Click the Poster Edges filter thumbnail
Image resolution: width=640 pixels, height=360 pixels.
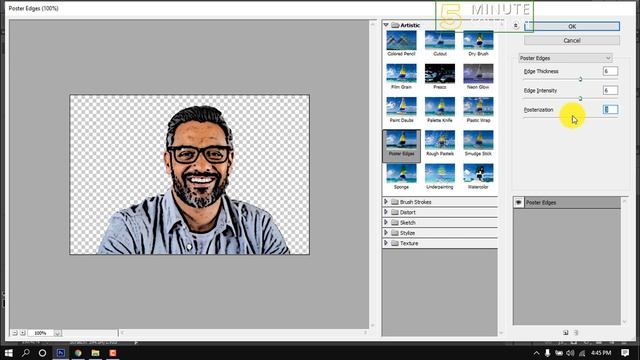(401, 140)
